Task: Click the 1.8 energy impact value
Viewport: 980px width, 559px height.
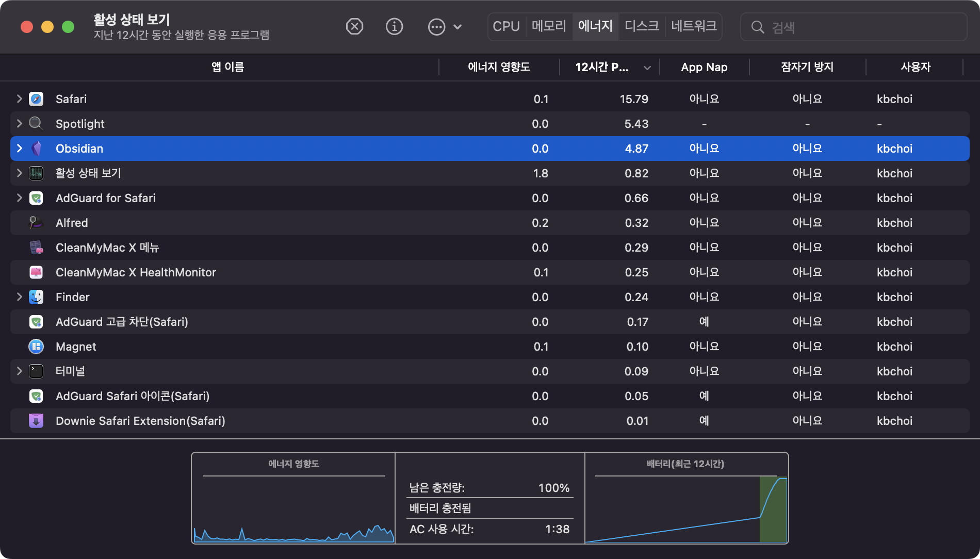Action: tap(541, 173)
